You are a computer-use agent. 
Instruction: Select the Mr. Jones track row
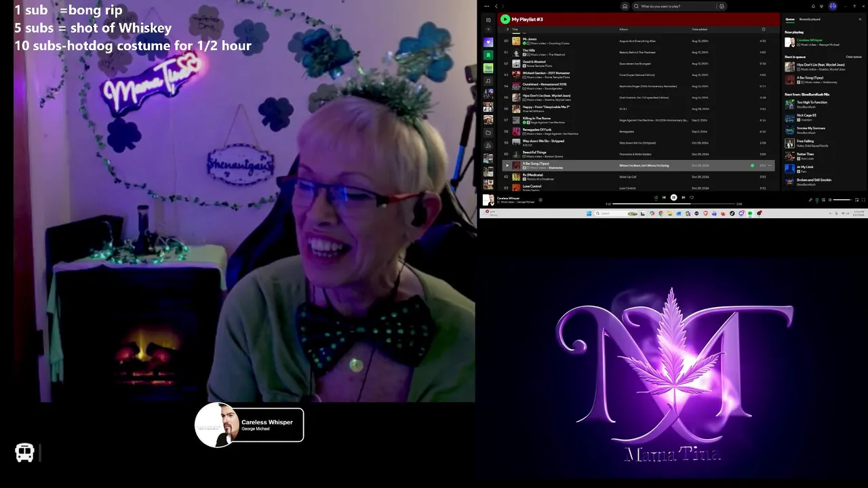click(x=638, y=41)
